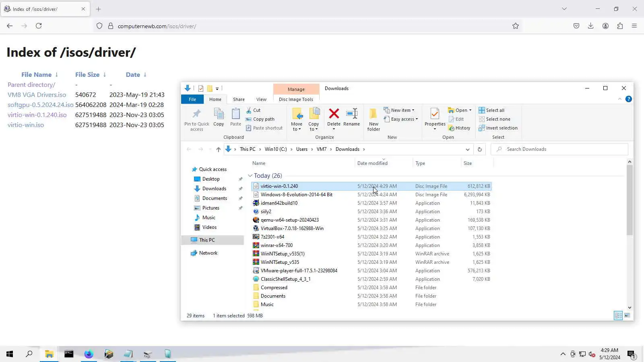
Task: Open the Disc Image Tools tab
Action: tap(296, 99)
